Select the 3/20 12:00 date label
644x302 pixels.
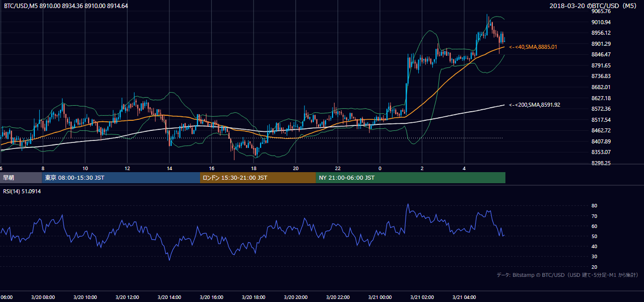[x=127, y=297]
